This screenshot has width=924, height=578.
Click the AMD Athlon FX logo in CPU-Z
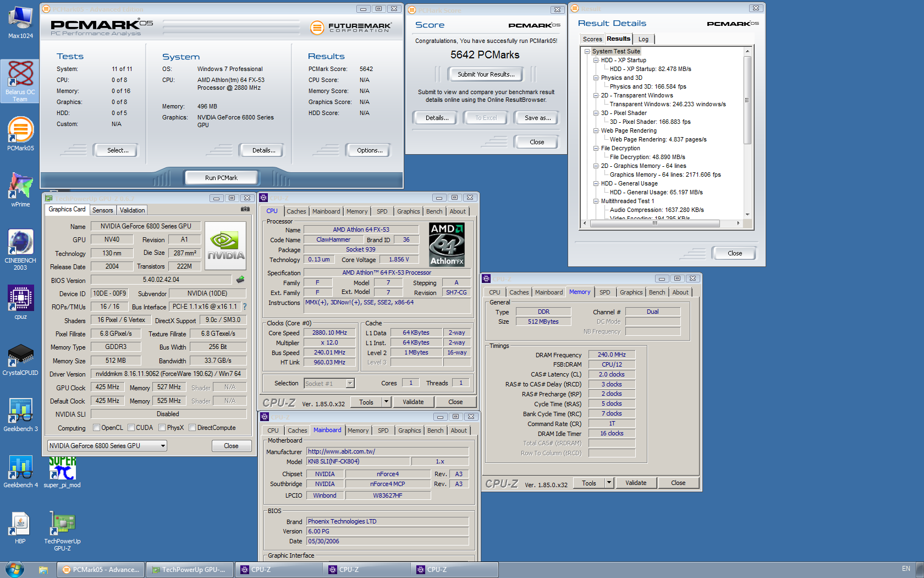[447, 244]
